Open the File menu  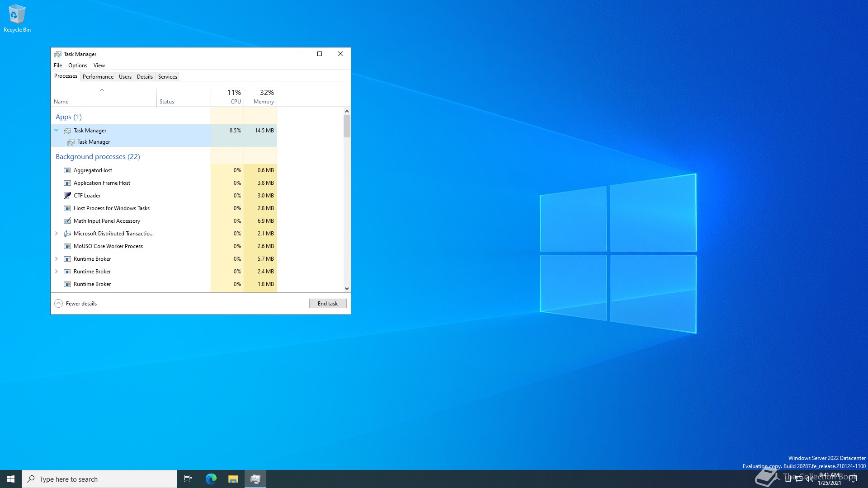pos(58,66)
